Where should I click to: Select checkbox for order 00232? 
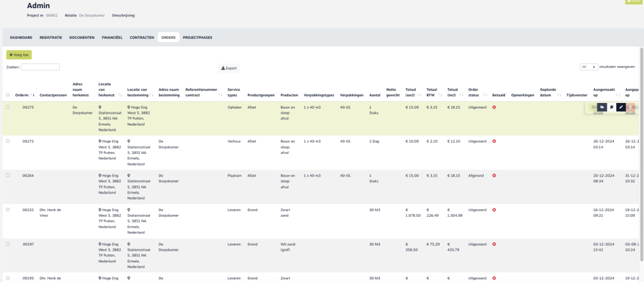tap(8, 209)
